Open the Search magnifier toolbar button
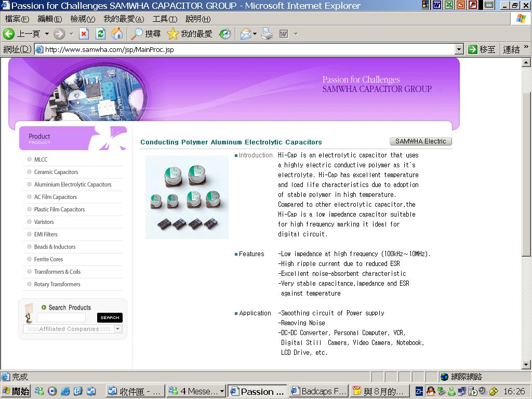532x399 pixels. click(x=146, y=34)
